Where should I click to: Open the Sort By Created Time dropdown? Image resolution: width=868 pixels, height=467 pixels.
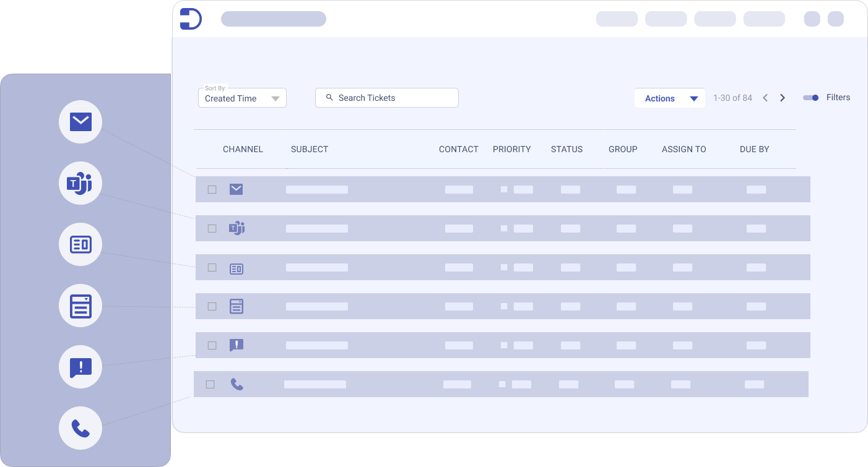[242, 98]
